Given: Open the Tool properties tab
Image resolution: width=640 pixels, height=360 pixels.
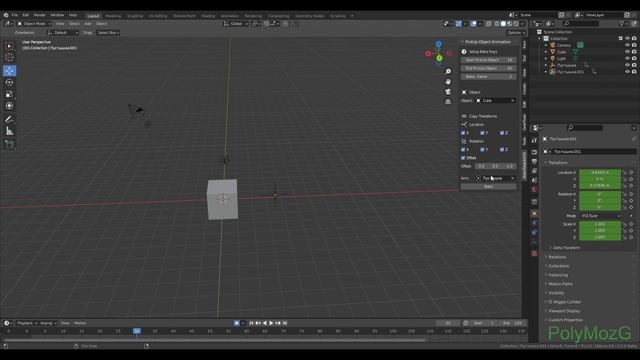Looking at the screenshot, I should 534,140.
